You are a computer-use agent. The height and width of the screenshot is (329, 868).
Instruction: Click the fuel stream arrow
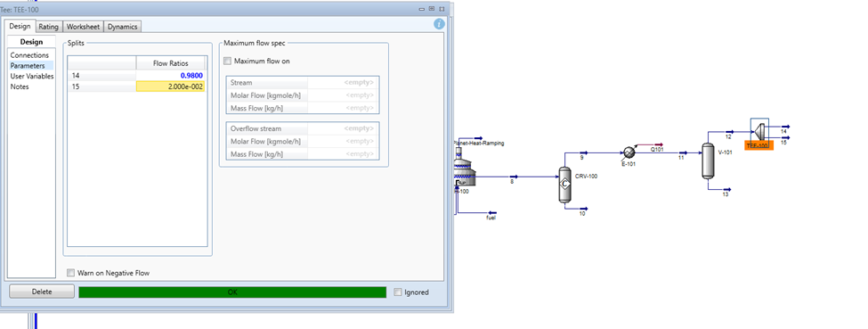tap(492, 213)
